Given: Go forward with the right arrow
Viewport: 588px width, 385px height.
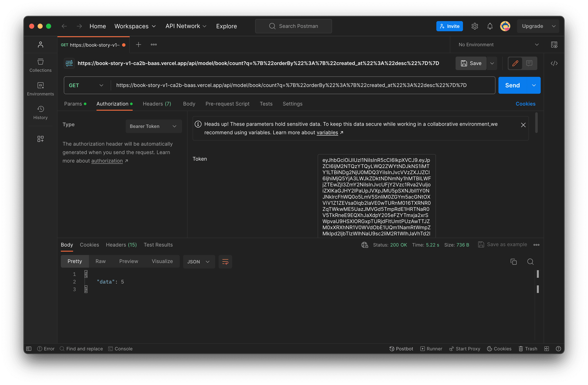Looking at the screenshot, I should tap(79, 26).
